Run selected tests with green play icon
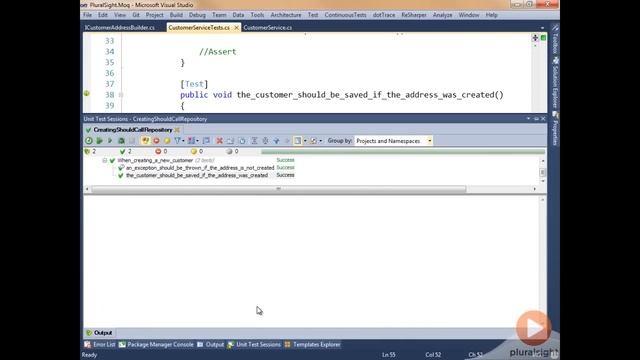This screenshot has width=640, height=360. point(100,141)
